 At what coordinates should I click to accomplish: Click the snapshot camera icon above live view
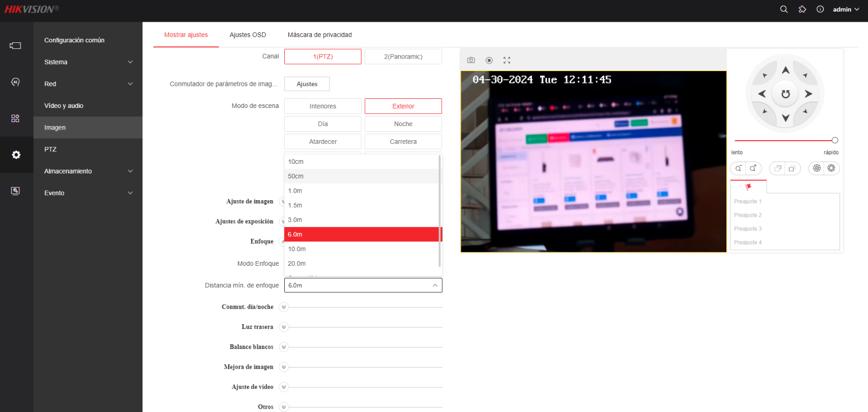pos(471,60)
